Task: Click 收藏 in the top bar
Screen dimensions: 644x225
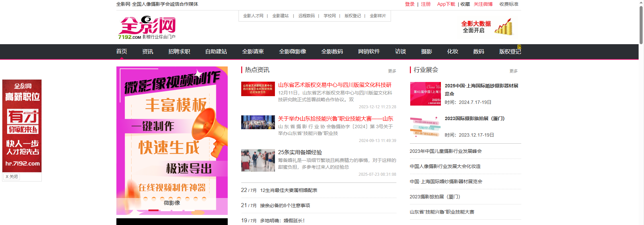Action: [x=465, y=4]
